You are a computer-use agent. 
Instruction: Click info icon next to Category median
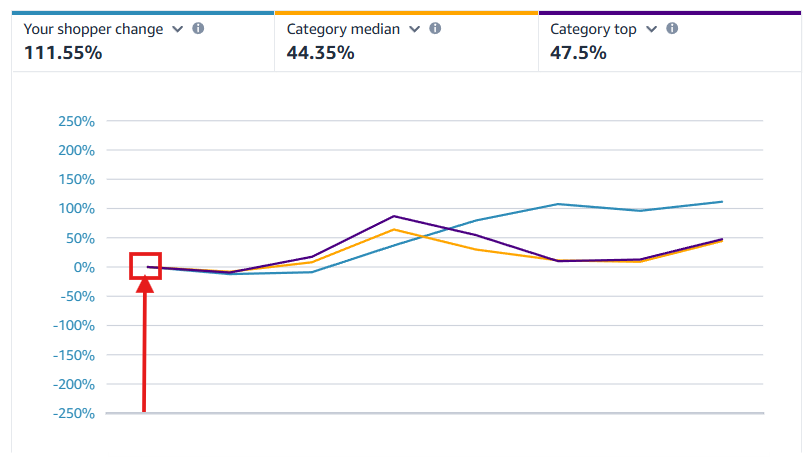point(435,29)
